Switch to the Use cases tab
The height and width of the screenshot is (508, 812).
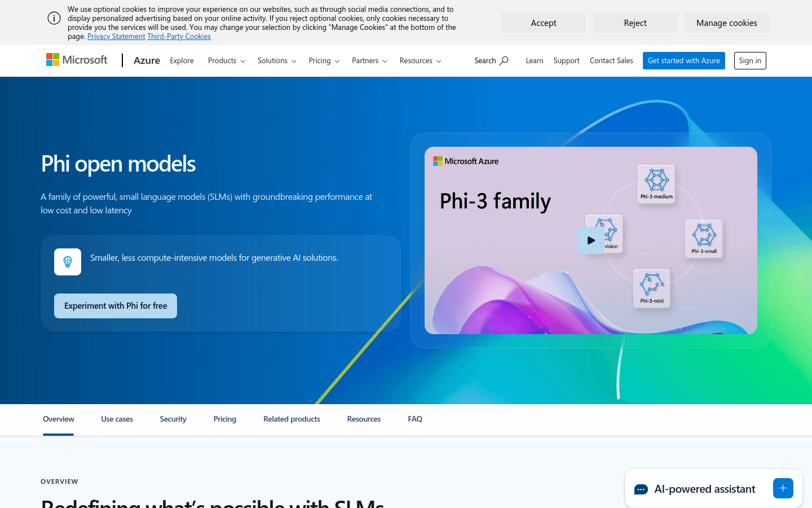(x=117, y=419)
